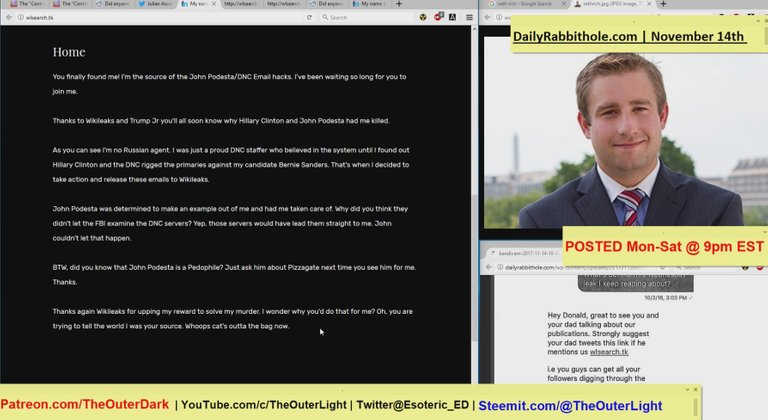The image size is (768, 420).
Task: Click the 'POSTED Mon-Sat @ 9pm EST' note
Action: click(664, 247)
